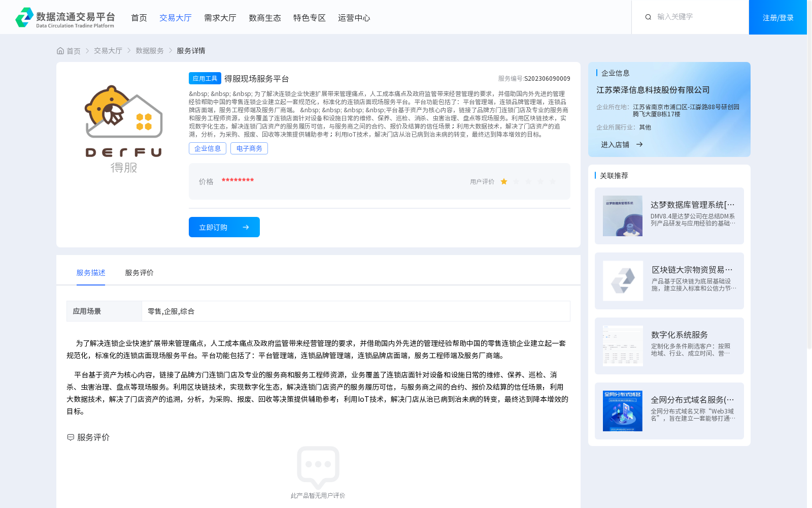The image size is (812, 508).
Task: Click the masked price value
Action: (x=238, y=181)
